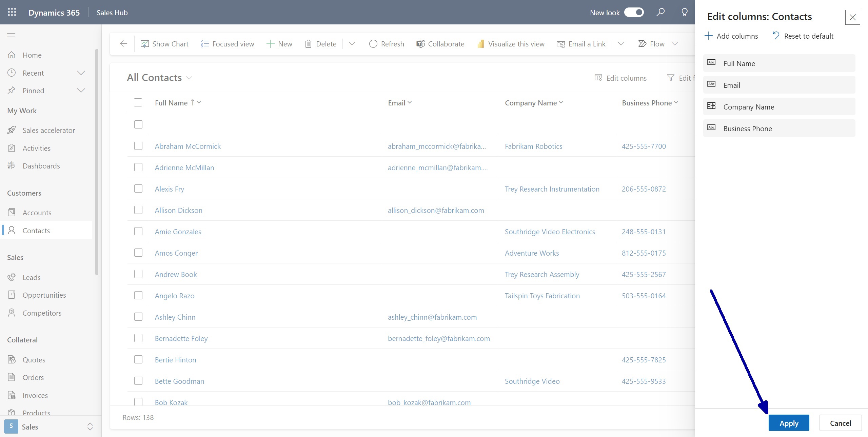The width and height of the screenshot is (868, 437).
Task: Click the filter funnel icon
Action: coord(671,78)
